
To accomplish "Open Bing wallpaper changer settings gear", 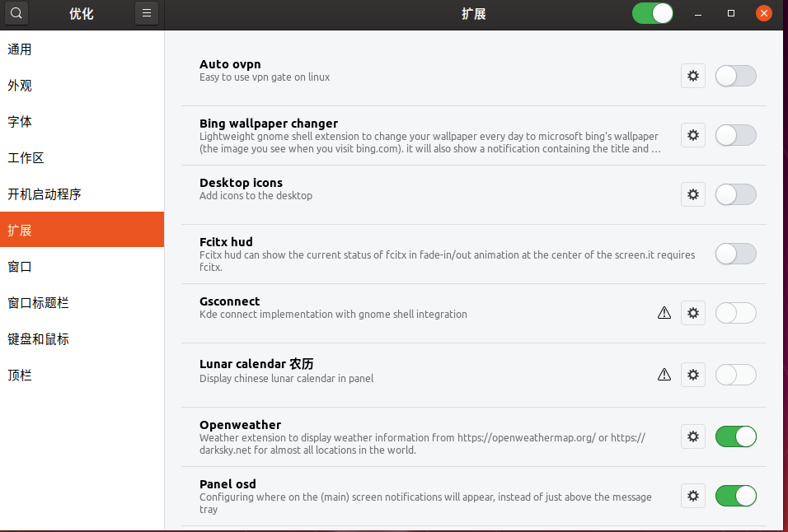I will tap(693, 135).
